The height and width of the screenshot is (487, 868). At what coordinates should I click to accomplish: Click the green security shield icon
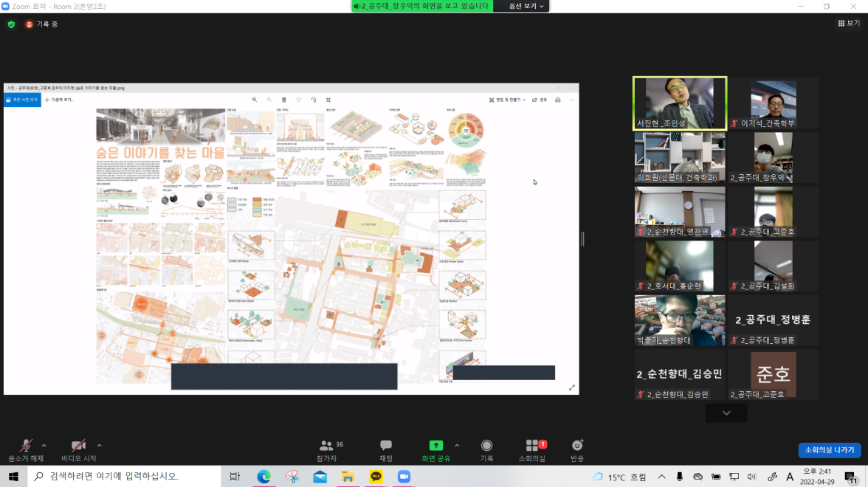(x=11, y=24)
